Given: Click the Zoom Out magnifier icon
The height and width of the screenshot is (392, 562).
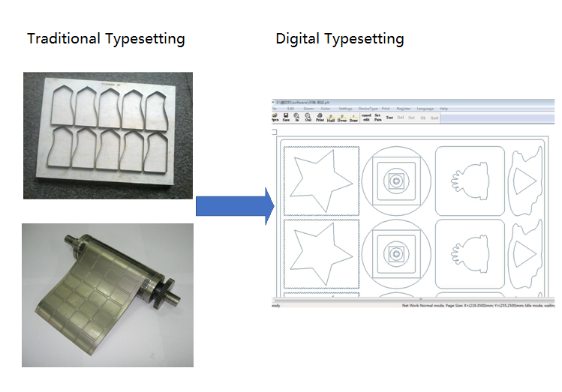Looking at the screenshot, I should (308, 117).
